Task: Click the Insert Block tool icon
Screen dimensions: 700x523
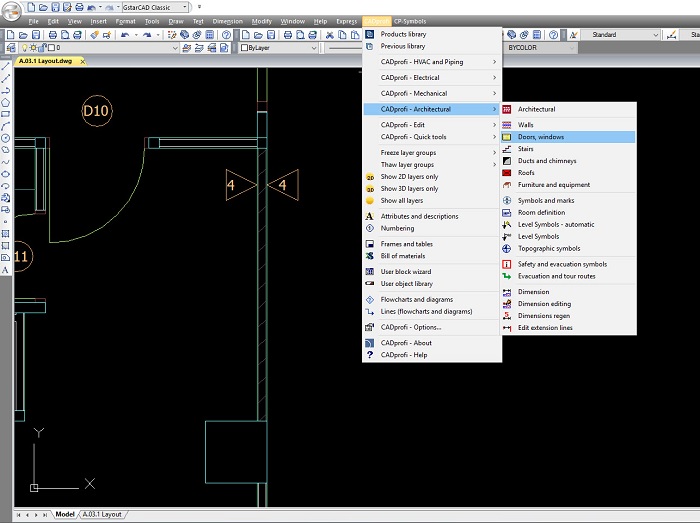Action: pos(5,198)
